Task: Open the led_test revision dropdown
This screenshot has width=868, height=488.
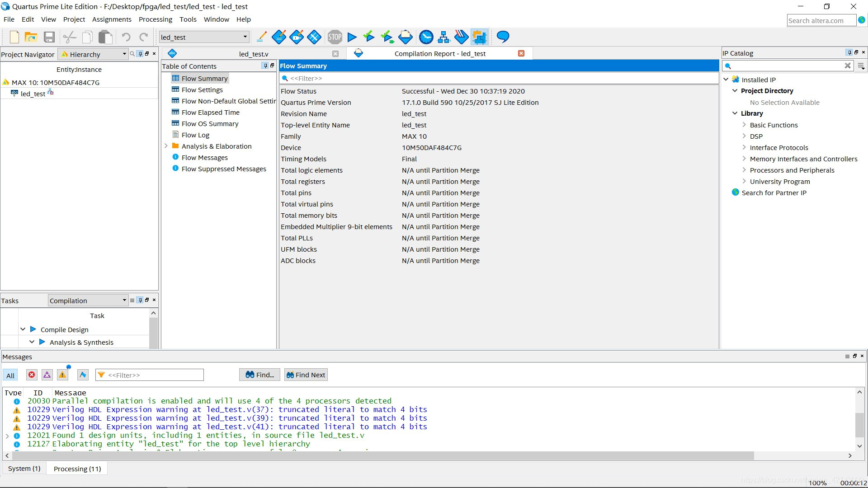Action: point(204,37)
